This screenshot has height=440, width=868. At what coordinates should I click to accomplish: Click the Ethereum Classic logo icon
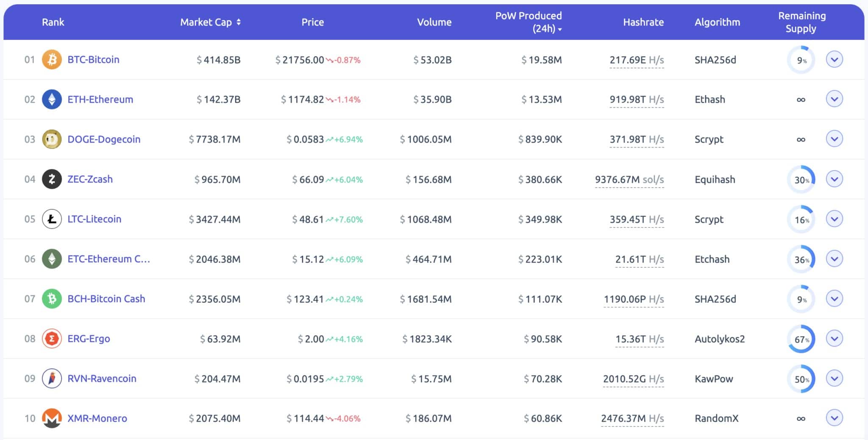tap(52, 259)
